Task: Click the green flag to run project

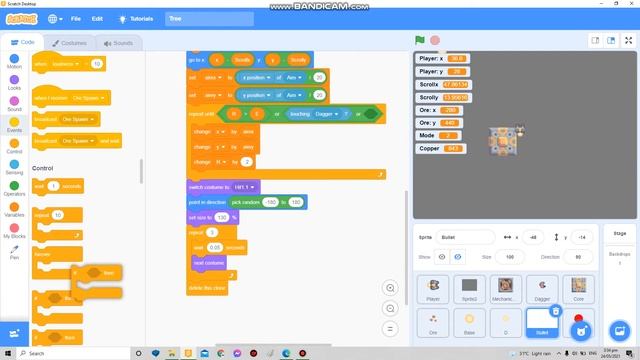Action: [420, 40]
